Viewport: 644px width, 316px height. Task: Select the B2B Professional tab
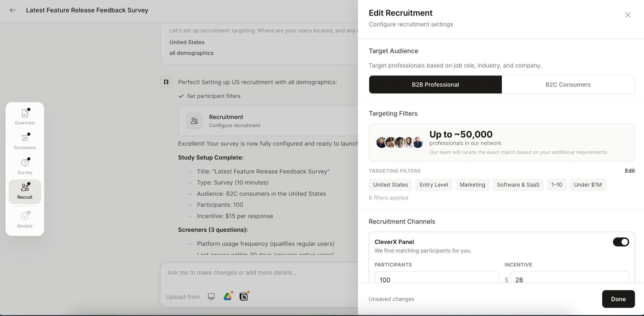tap(435, 84)
